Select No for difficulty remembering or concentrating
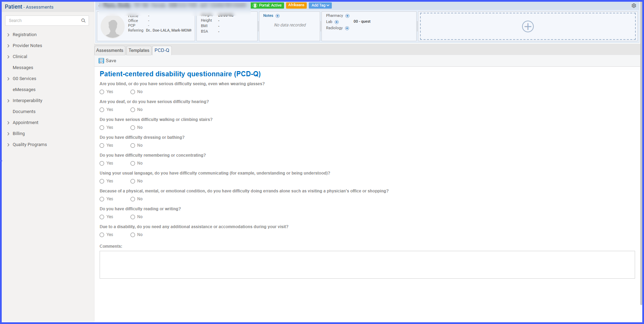 [133, 164]
